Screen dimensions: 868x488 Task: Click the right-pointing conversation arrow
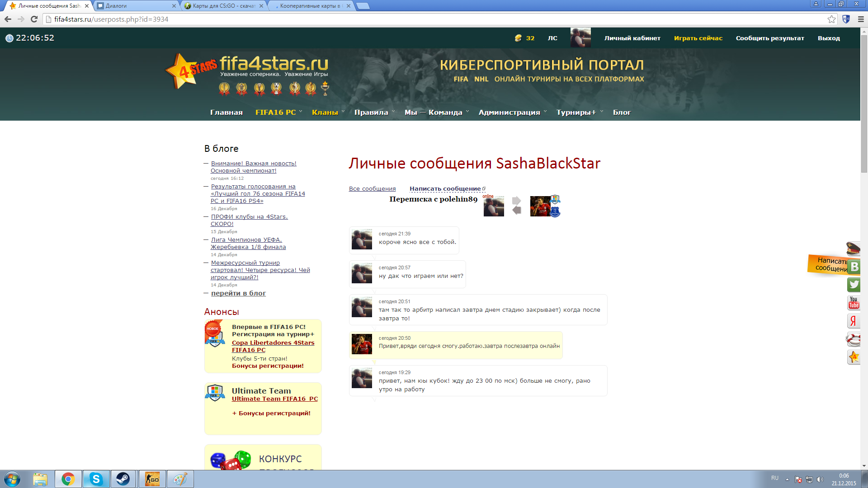click(516, 201)
